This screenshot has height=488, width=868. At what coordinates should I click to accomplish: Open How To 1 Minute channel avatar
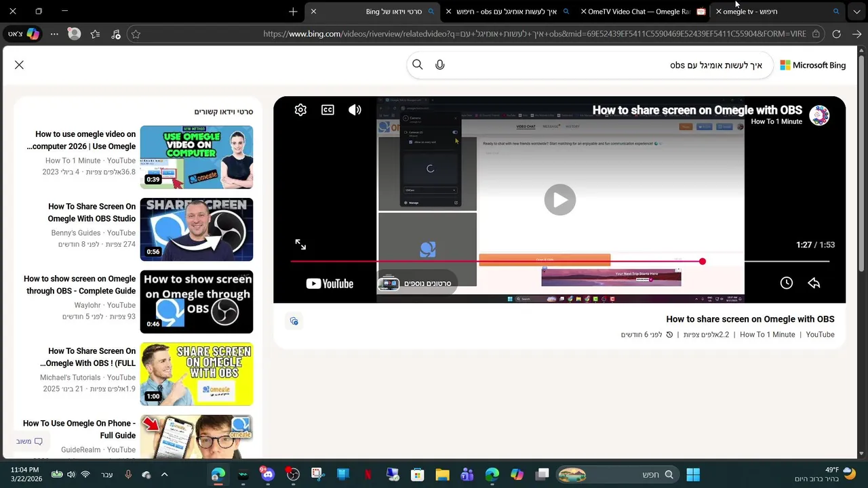click(x=819, y=115)
